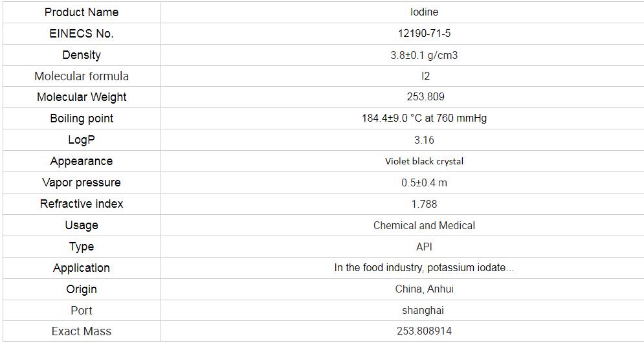Select the Molecular formula label
644x343 pixels.
tap(81, 76)
